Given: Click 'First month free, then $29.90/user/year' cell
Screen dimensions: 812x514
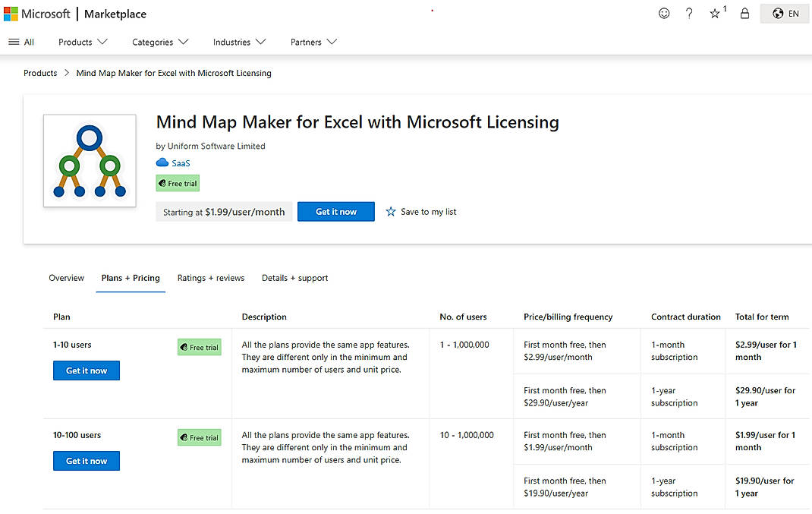Looking at the screenshot, I should (x=565, y=397).
